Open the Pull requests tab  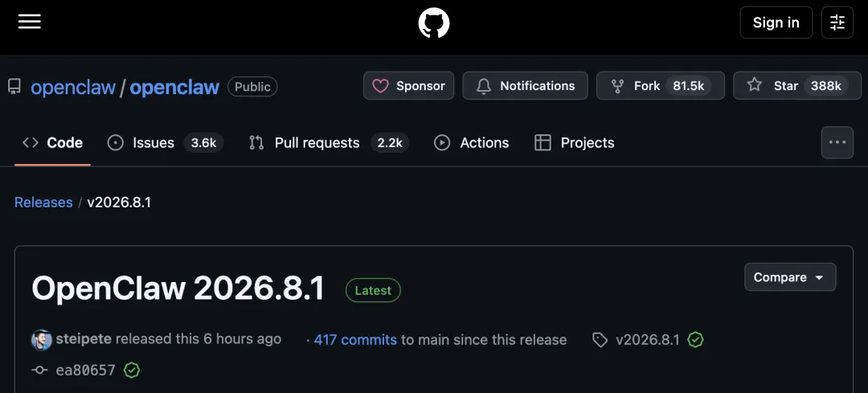click(x=329, y=143)
